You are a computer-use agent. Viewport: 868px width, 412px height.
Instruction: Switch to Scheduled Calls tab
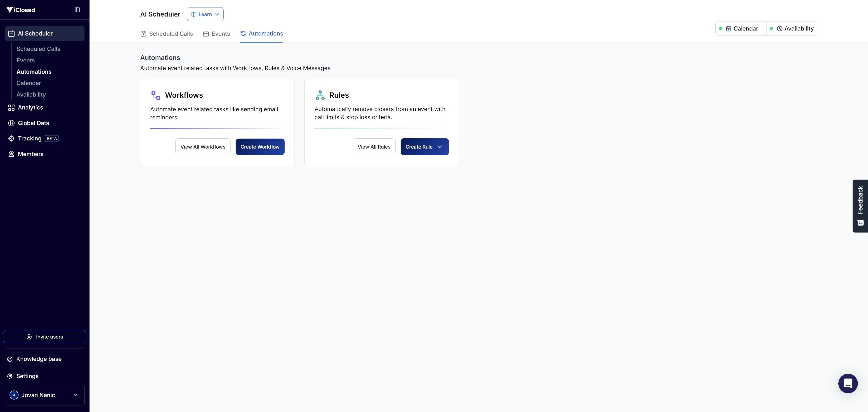tap(166, 34)
